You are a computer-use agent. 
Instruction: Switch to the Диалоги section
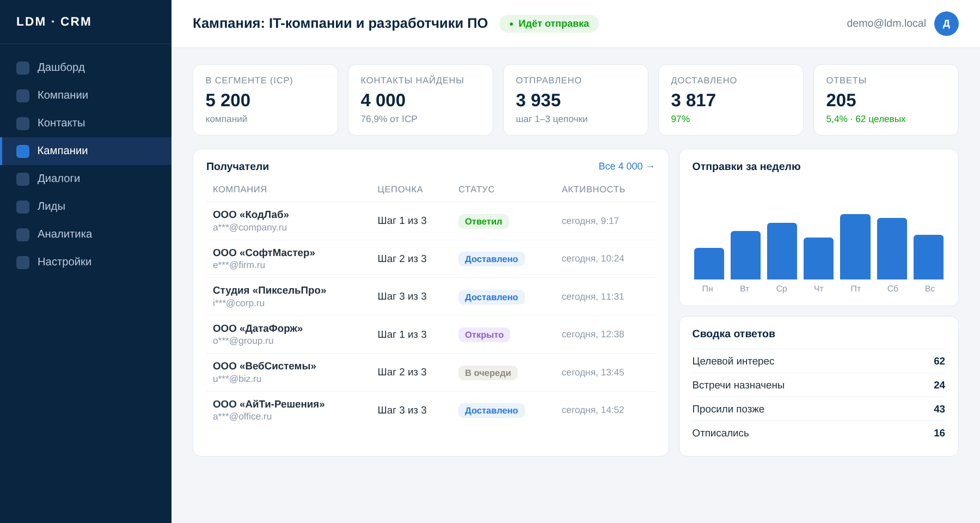[85, 179]
